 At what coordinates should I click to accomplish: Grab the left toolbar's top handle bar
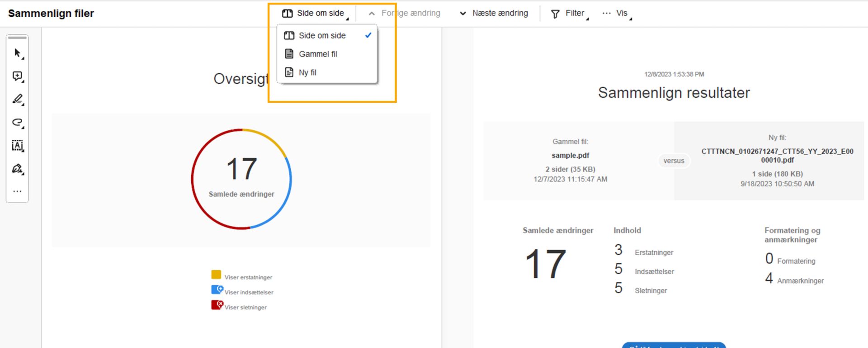tap(18, 38)
